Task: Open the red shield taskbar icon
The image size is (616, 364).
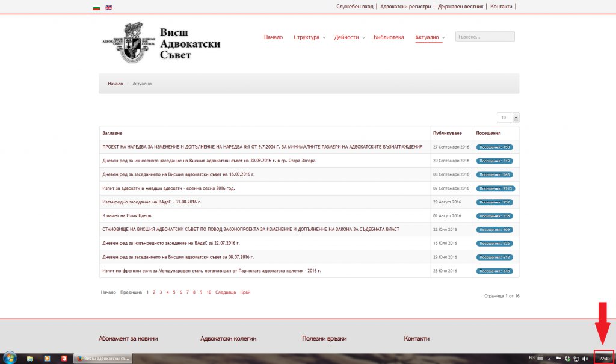Action: (x=64, y=359)
